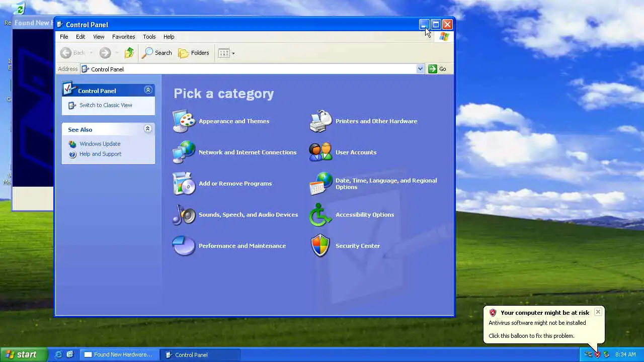Viewport: 644px width, 362px height.
Task: Open Performance and Maintenance pie chart icon
Action: pos(184,246)
